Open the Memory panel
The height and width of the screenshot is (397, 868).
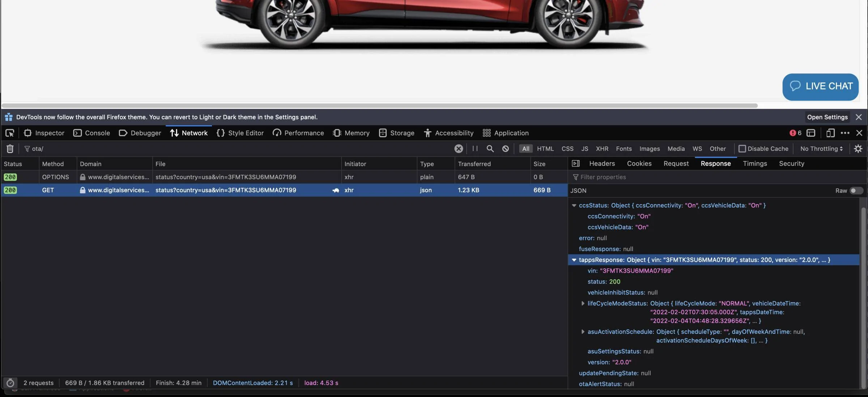pyautogui.click(x=351, y=133)
